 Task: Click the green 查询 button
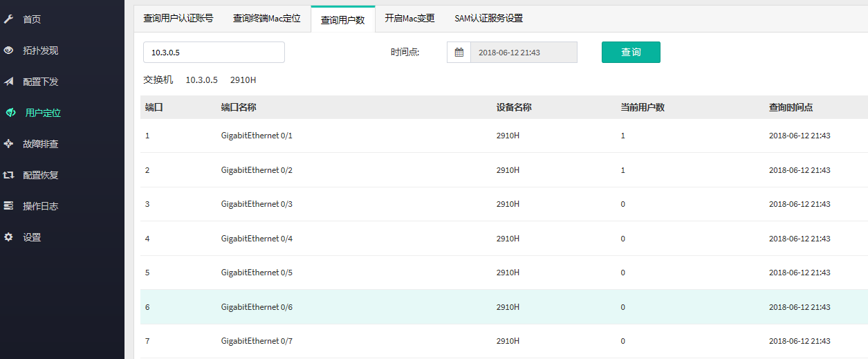point(631,53)
